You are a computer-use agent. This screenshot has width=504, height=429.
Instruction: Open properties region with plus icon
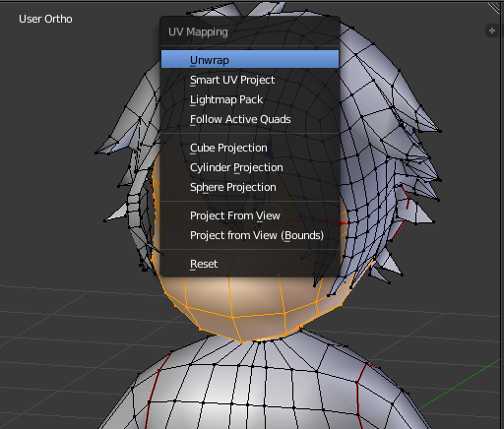(x=492, y=31)
